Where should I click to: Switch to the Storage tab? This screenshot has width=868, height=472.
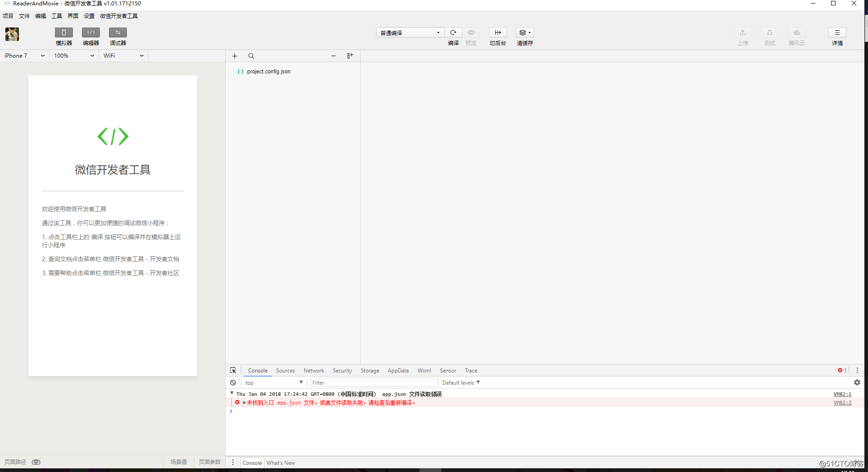click(370, 371)
